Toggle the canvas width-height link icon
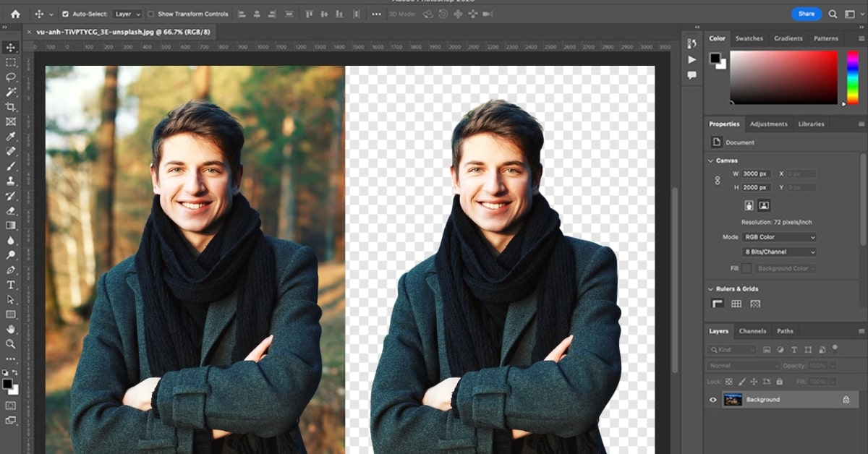The image size is (868, 454). pos(718,181)
